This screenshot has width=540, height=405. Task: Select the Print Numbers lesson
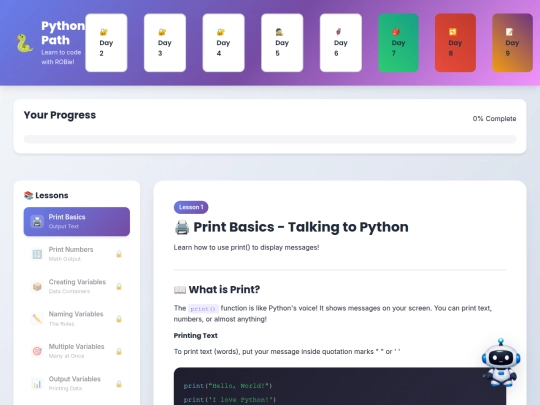[77, 254]
